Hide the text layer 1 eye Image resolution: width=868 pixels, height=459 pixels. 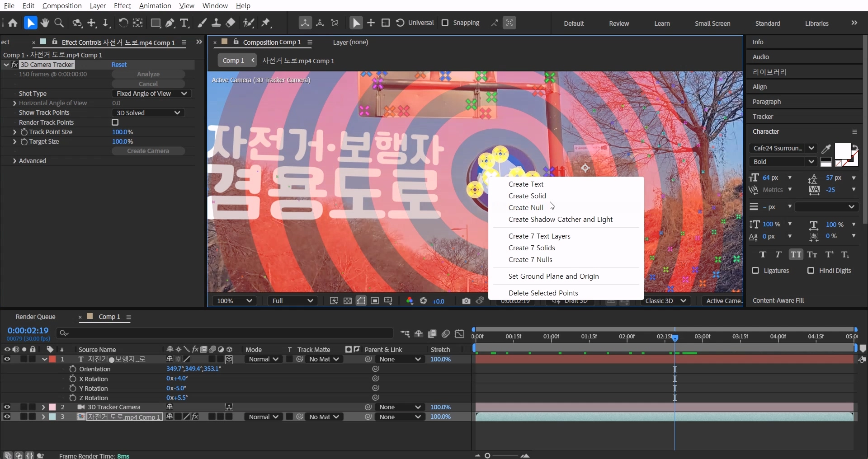[7, 359]
